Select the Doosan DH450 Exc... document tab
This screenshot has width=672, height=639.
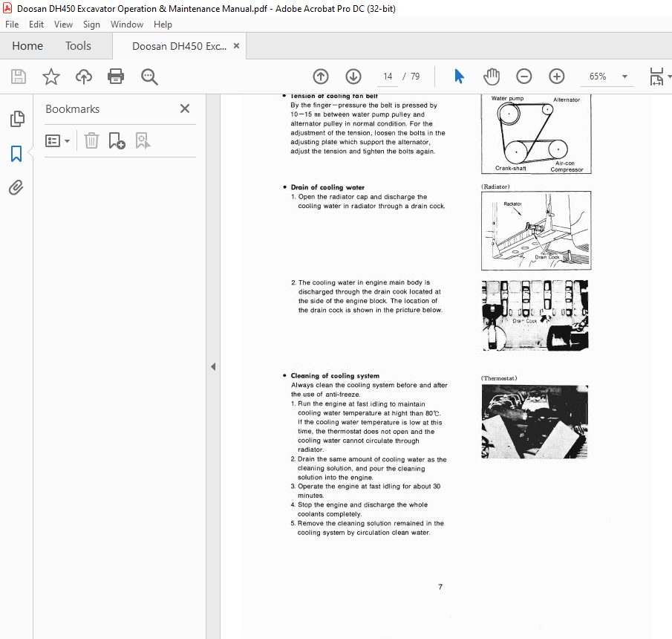pyautogui.click(x=179, y=46)
